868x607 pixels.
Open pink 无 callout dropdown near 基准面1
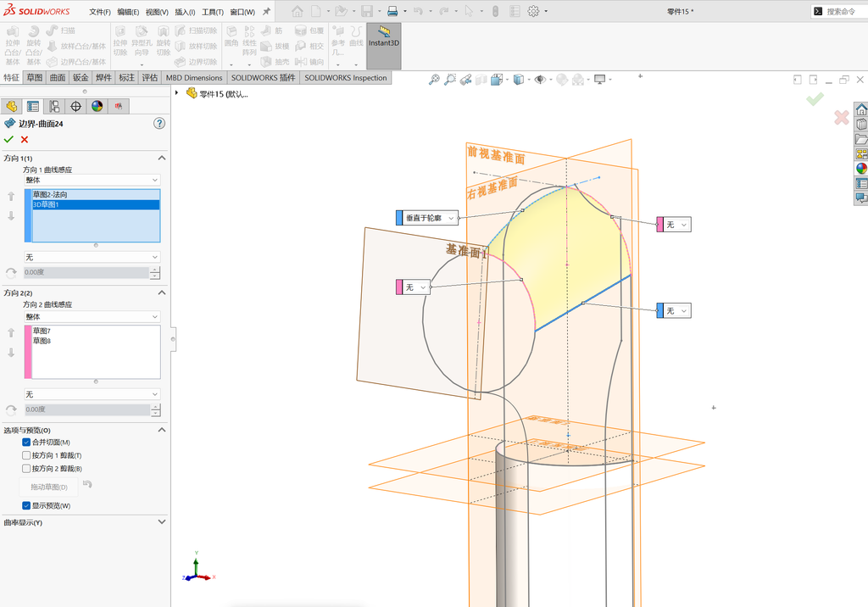pos(423,287)
